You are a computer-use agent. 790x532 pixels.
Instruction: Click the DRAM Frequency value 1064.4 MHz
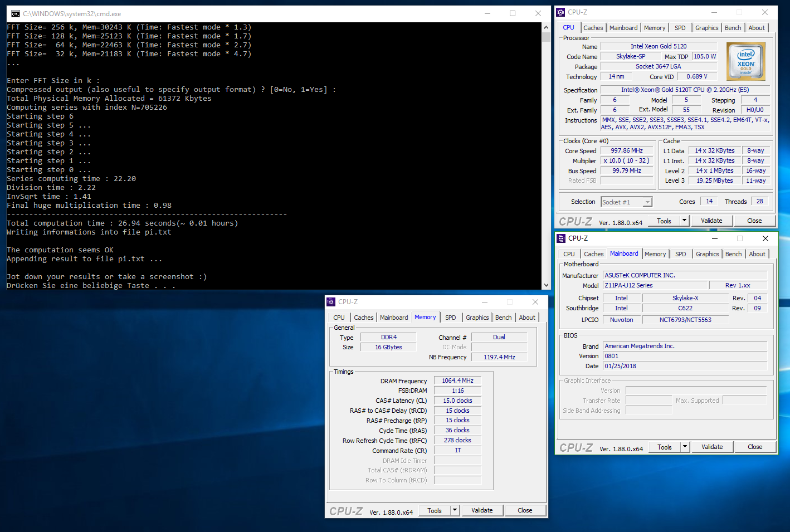tap(457, 380)
